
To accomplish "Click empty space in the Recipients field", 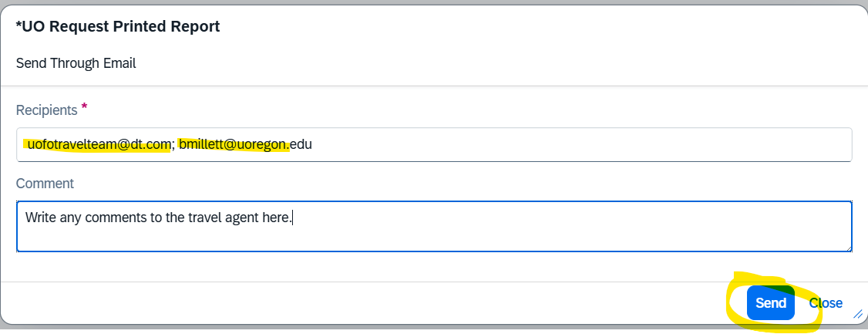I will [578, 144].
